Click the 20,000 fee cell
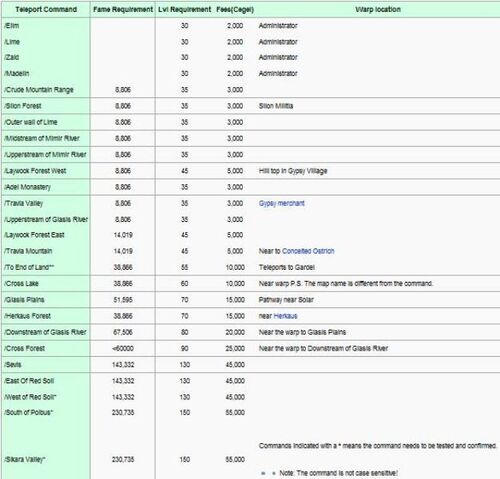Image resolution: width=500 pixels, height=479 pixels. click(235, 332)
